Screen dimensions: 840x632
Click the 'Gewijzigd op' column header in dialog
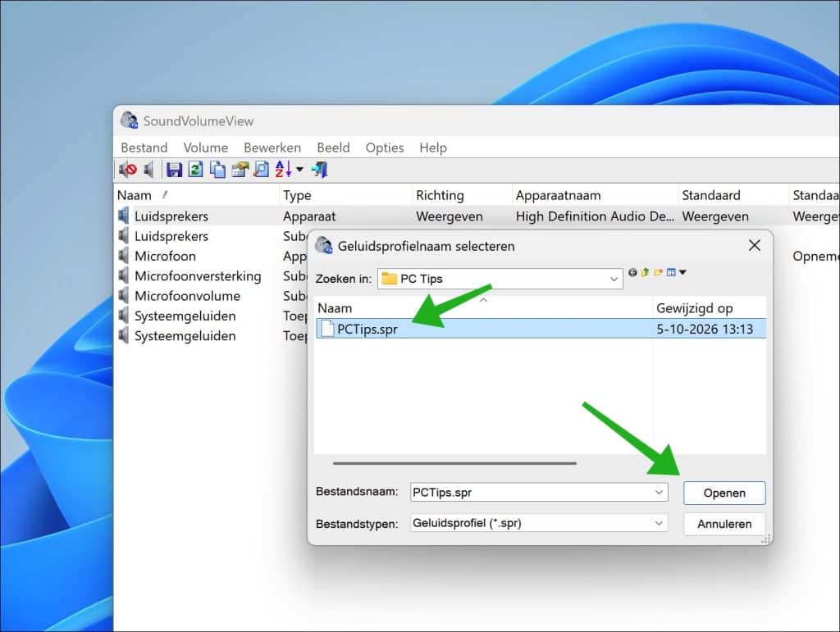tap(694, 308)
